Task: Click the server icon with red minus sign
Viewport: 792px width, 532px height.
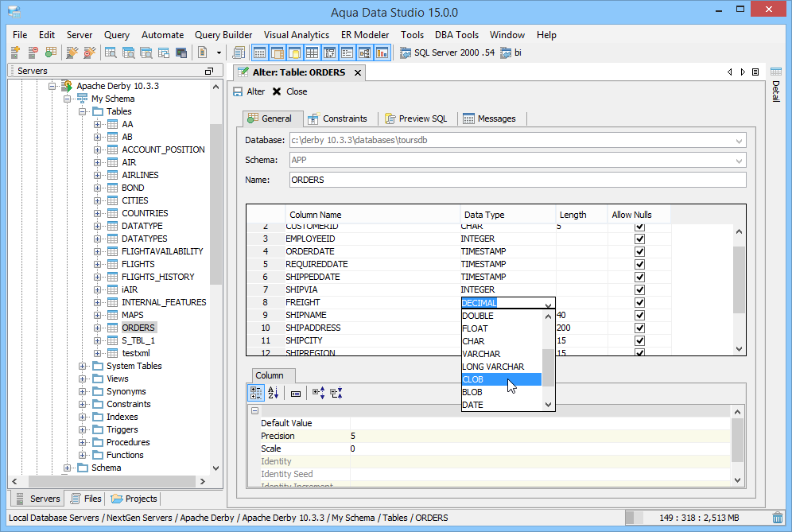Action: 33,52
